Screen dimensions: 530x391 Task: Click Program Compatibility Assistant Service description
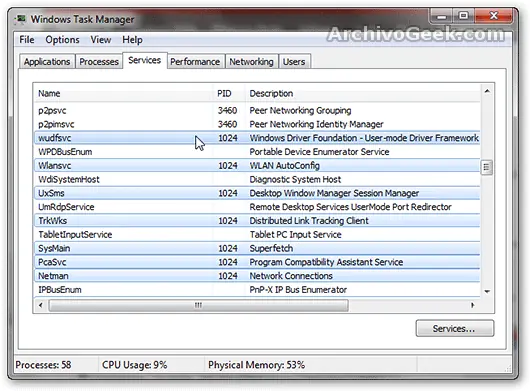point(326,262)
